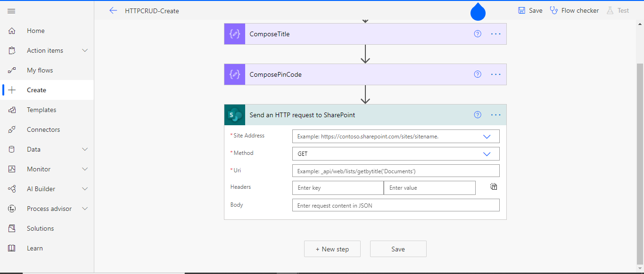644x274 pixels.
Task: Switch Headers input to text mode
Action: click(x=493, y=187)
